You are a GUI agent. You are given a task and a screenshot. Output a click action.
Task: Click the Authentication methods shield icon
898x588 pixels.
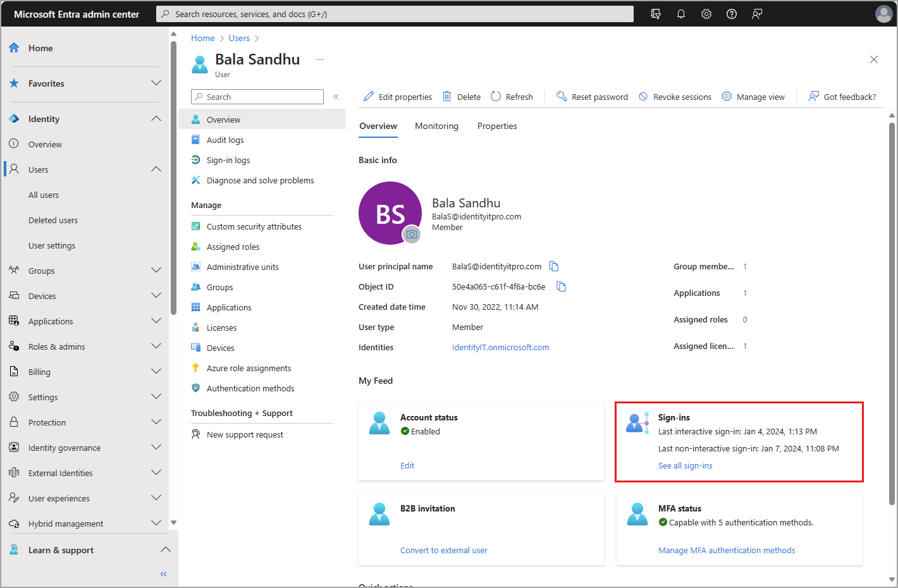click(x=196, y=388)
